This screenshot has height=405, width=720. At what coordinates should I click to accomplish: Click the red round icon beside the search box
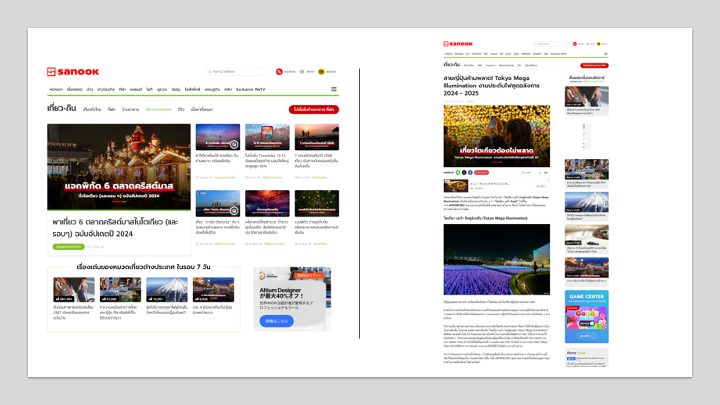(279, 72)
